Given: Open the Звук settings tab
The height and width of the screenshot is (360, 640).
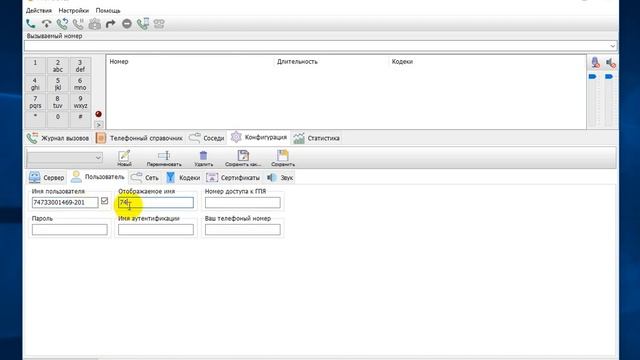Looking at the screenshot, I should pos(280,178).
